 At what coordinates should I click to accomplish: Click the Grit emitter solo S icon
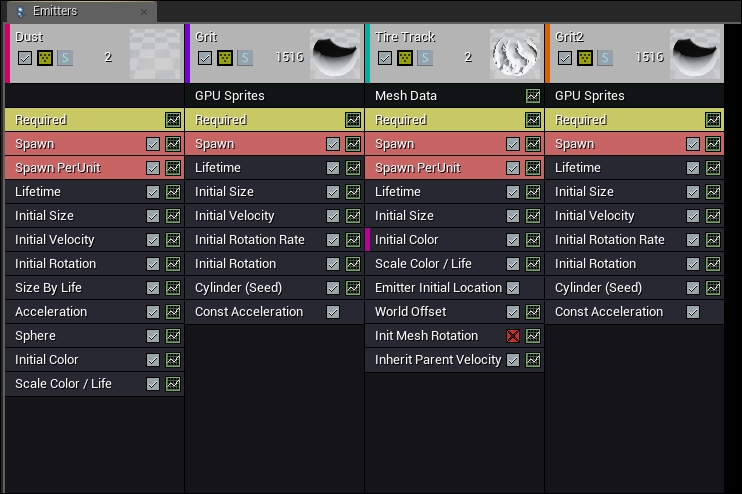point(245,58)
